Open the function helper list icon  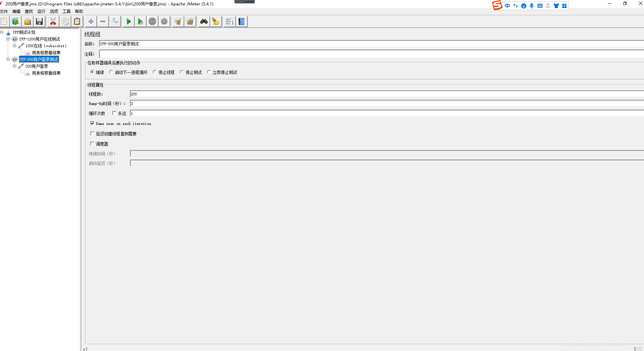[229, 21]
